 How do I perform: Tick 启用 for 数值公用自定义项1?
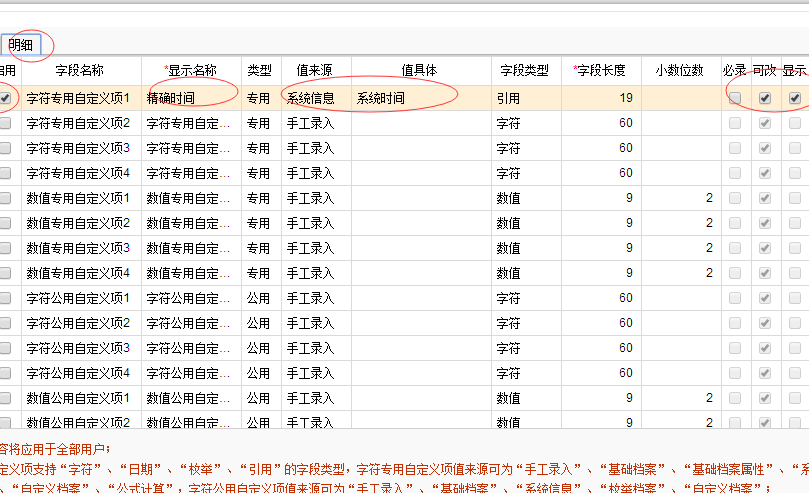click(x=6, y=398)
